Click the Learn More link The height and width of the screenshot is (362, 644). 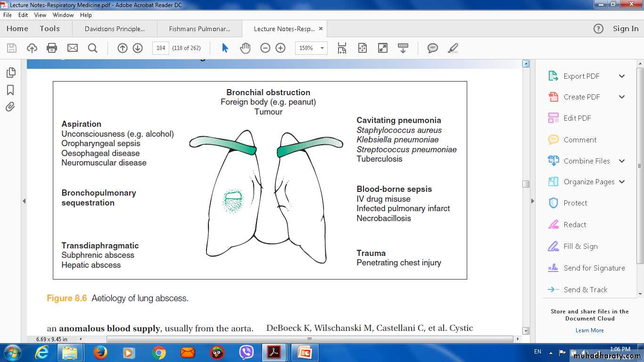pyautogui.click(x=589, y=330)
